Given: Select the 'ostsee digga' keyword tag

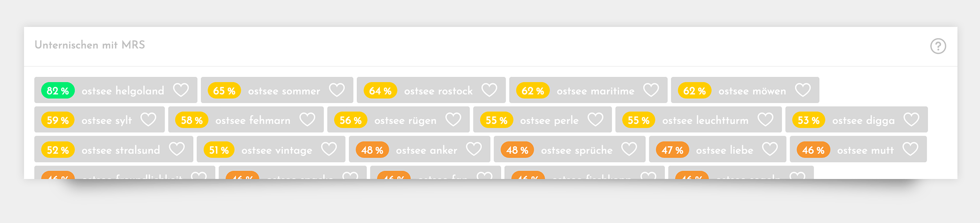Looking at the screenshot, I should (863, 120).
